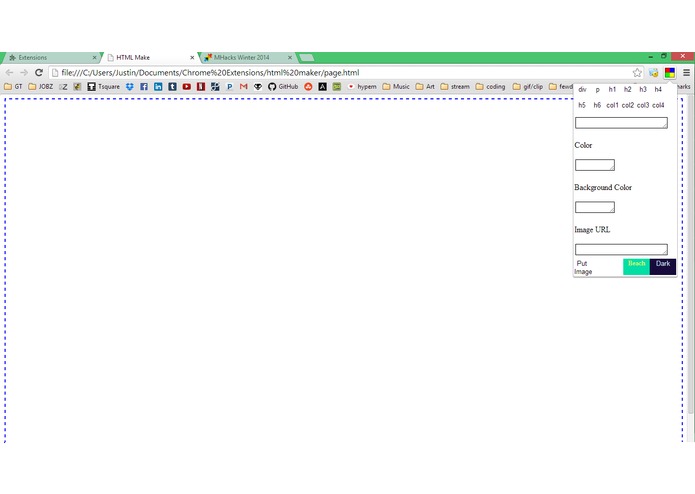The height and width of the screenshot is (494, 695).
Task: Open the gif/clip bookmarks folder
Action: (x=528, y=86)
